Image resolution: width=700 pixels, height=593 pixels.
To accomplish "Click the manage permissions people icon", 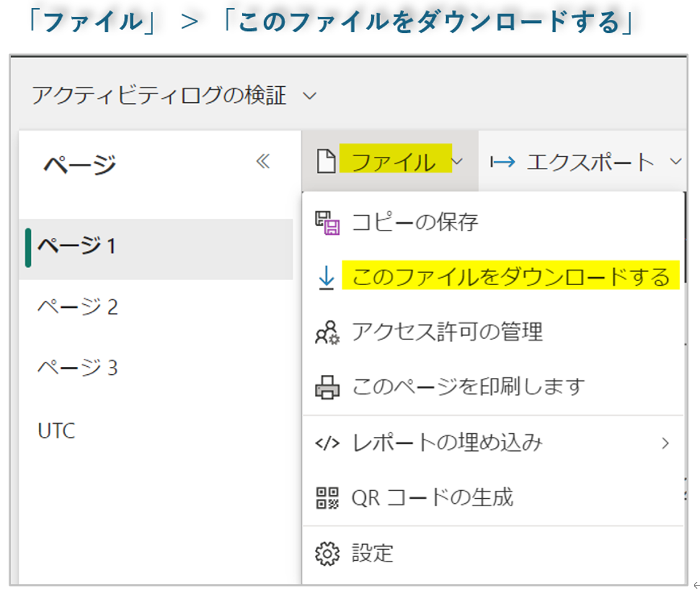I will (327, 332).
